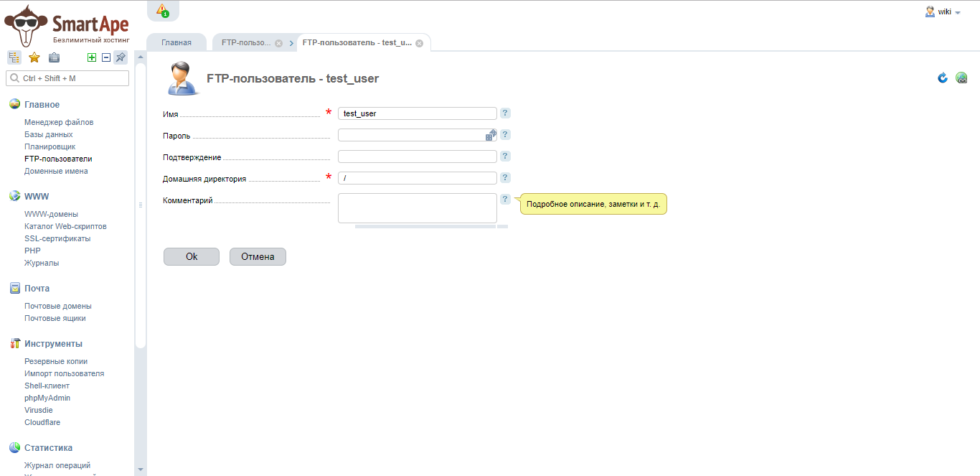The height and width of the screenshot is (476, 980).
Task: Click the help icon next to Домашняя директория
Action: tap(505, 178)
